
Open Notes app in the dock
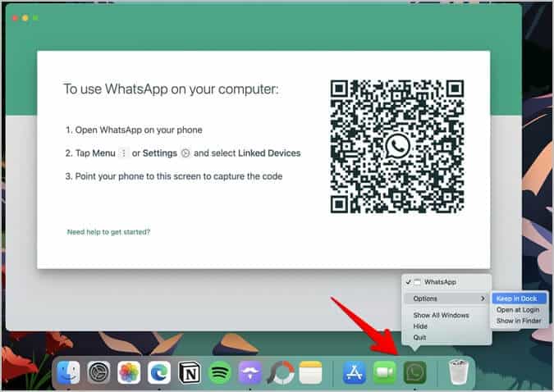coord(310,372)
